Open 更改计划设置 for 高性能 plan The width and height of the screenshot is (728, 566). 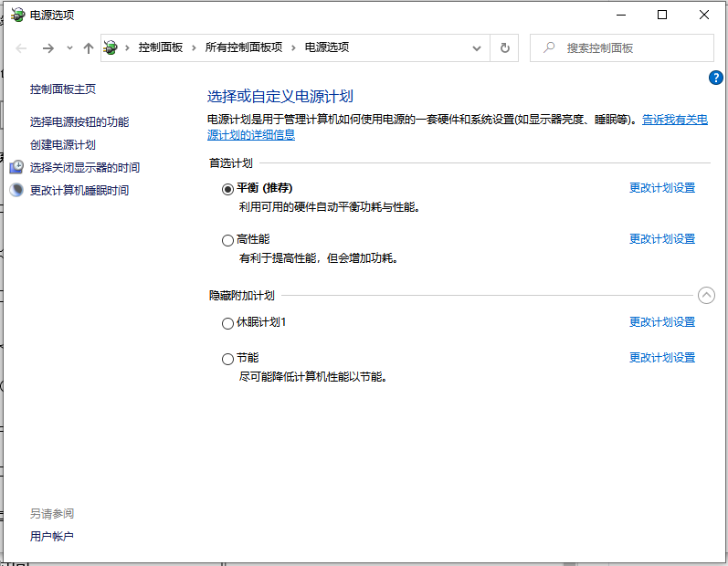662,239
